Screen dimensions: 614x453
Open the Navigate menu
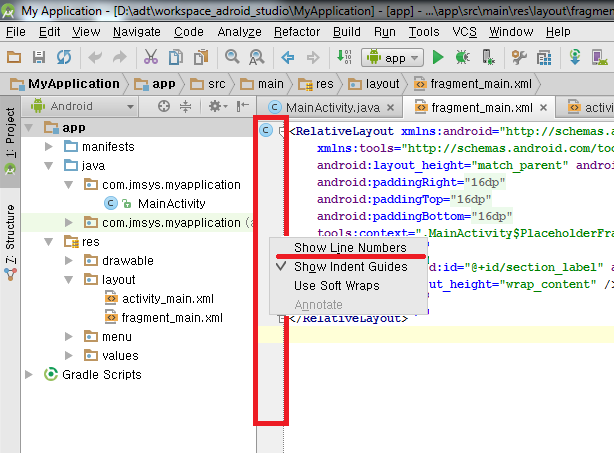137,32
